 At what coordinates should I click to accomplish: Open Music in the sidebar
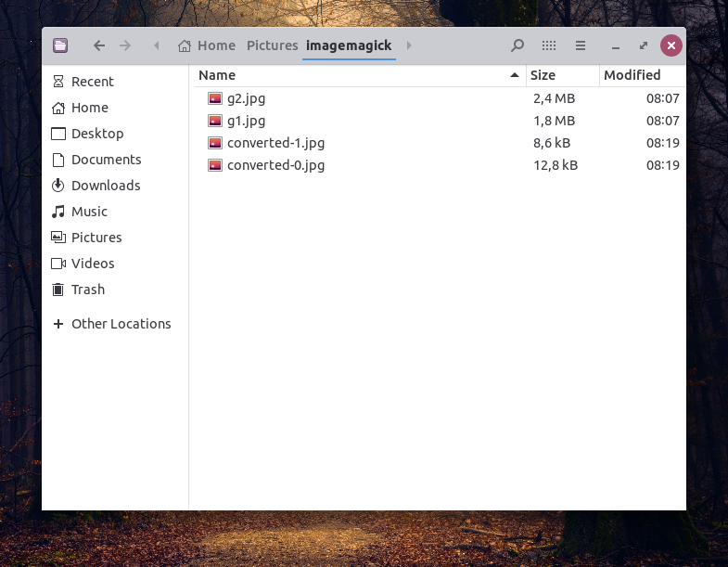tap(115, 212)
